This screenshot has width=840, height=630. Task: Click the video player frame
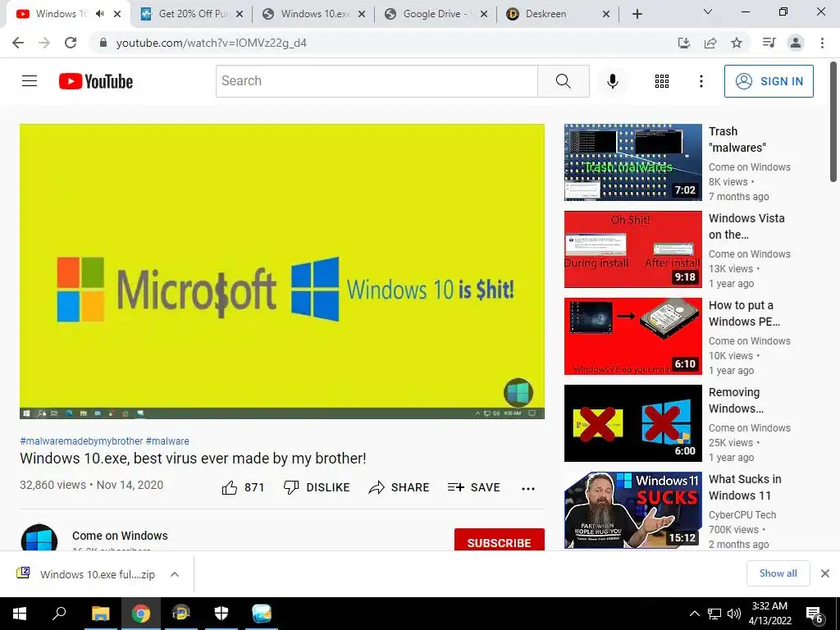[282, 271]
